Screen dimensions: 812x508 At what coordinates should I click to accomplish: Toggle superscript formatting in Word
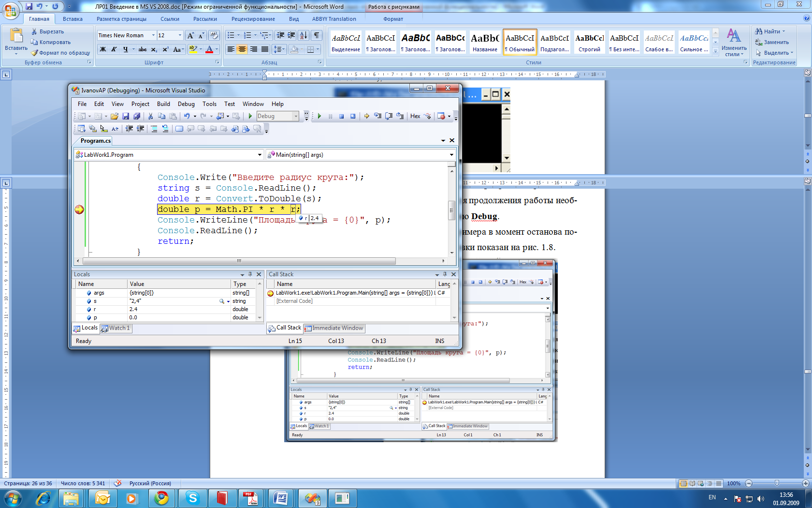coord(165,49)
